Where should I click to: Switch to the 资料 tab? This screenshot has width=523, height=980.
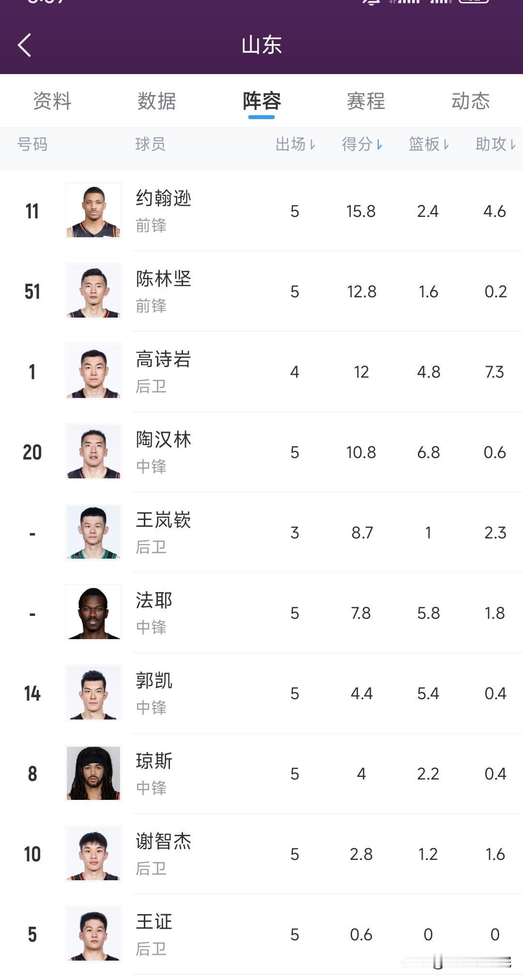coord(52,101)
